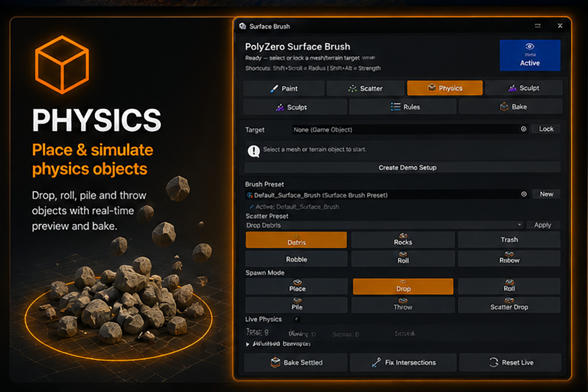This screenshot has width=588, height=392.
Task: Click the Target object picker circle
Action: (523, 129)
